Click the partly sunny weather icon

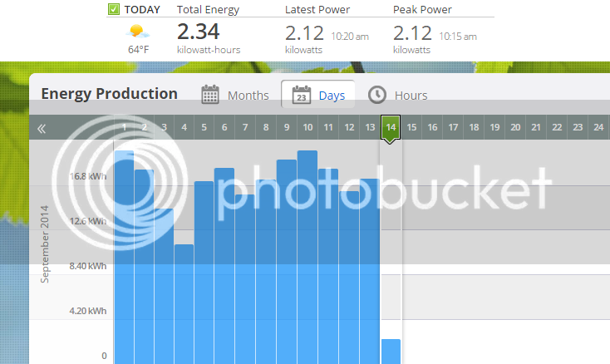(x=137, y=31)
